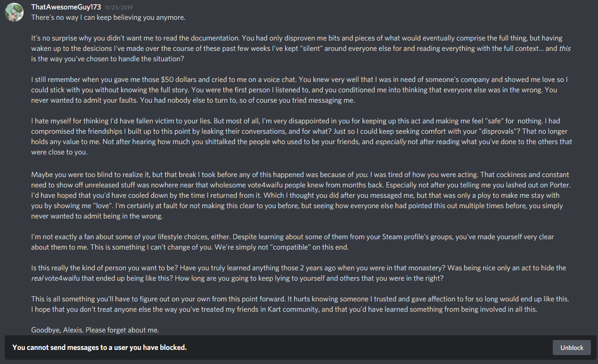Click the italic word "this" in second paragraph
598x364 pixels.
point(565,49)
